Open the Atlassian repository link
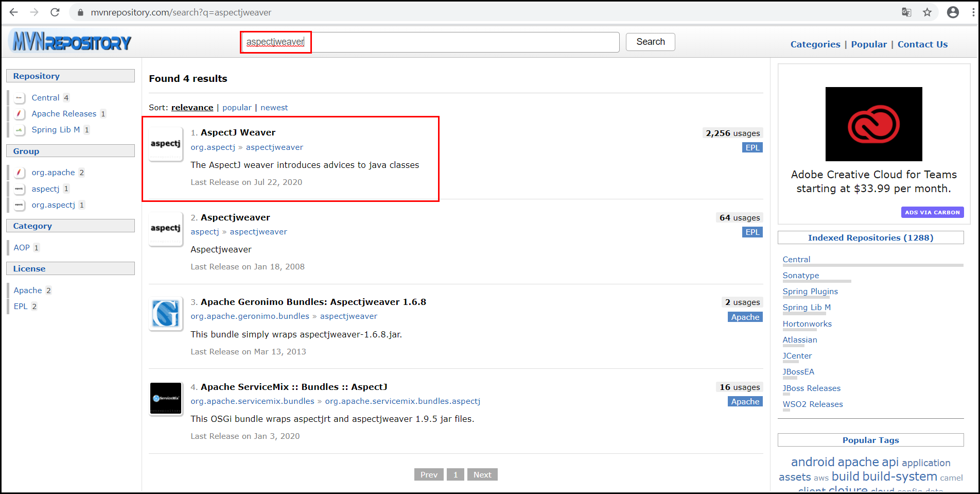980x494 pixels. tap(800, 340)
